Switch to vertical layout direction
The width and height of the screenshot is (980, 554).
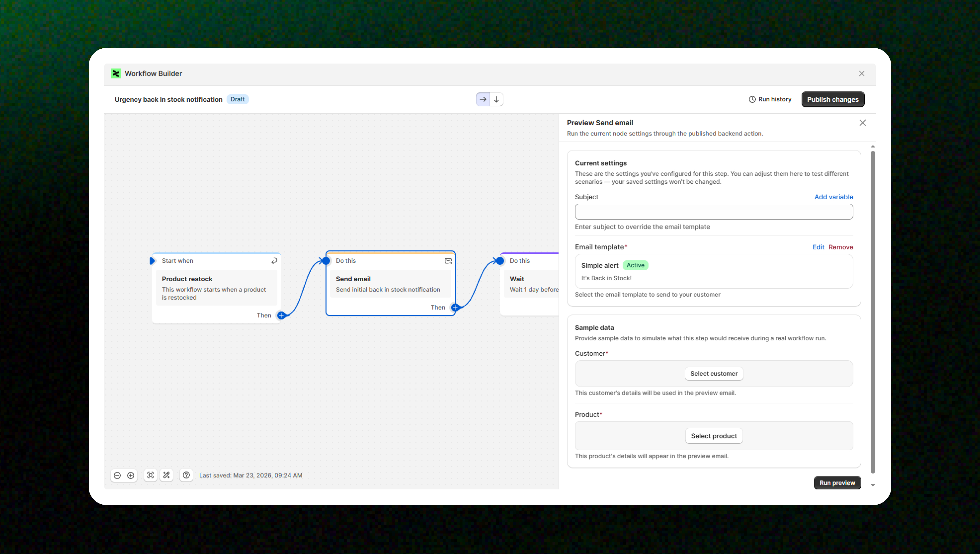pyautogui.click(x=497, y=99)
